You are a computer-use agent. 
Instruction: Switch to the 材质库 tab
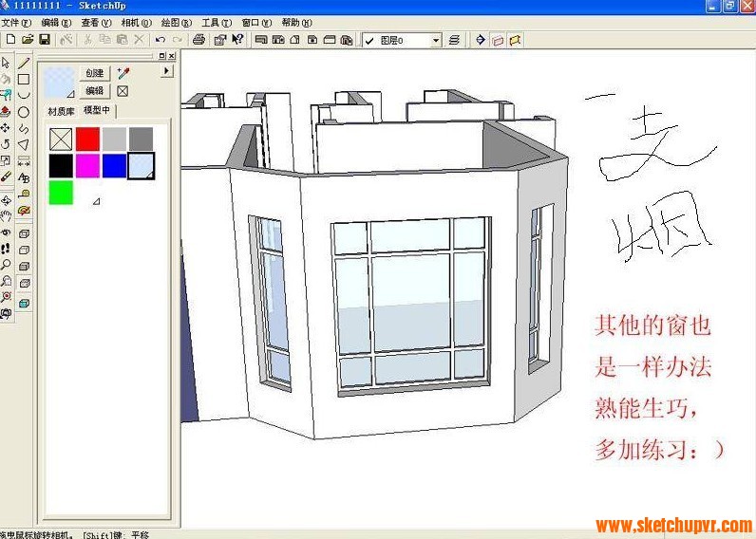coord(61,111)
